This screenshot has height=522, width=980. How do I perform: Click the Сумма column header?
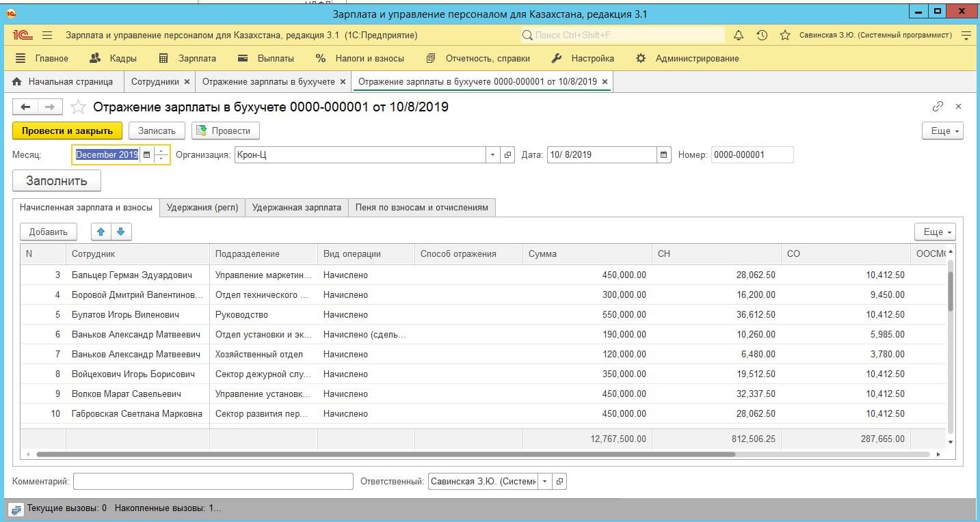click(587, 253)
